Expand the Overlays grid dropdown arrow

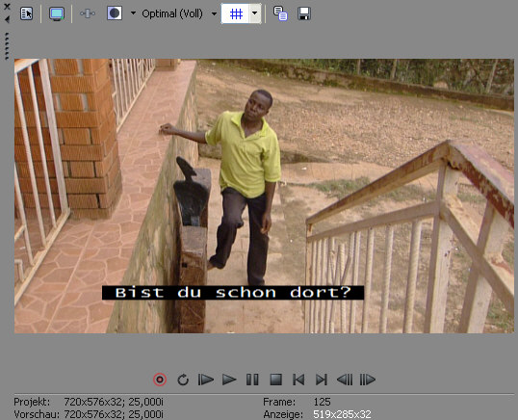[255, 13]
